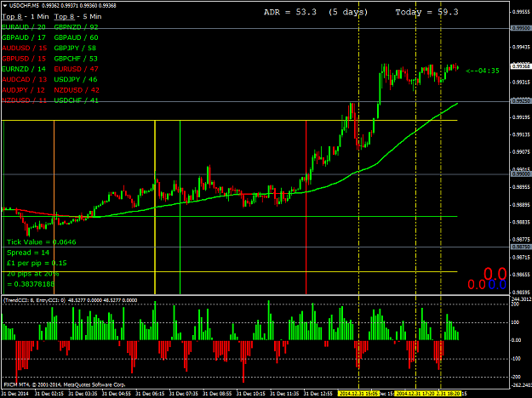Click the '31 Dec 12:55' time axis label

(317, 394)
